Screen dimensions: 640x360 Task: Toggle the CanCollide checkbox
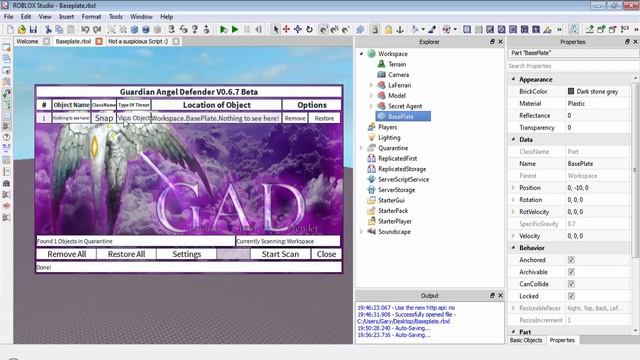571,284
